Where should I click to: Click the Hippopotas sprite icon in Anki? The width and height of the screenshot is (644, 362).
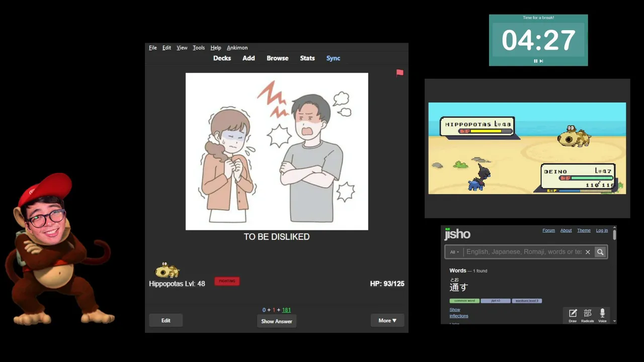coord(168,270)
